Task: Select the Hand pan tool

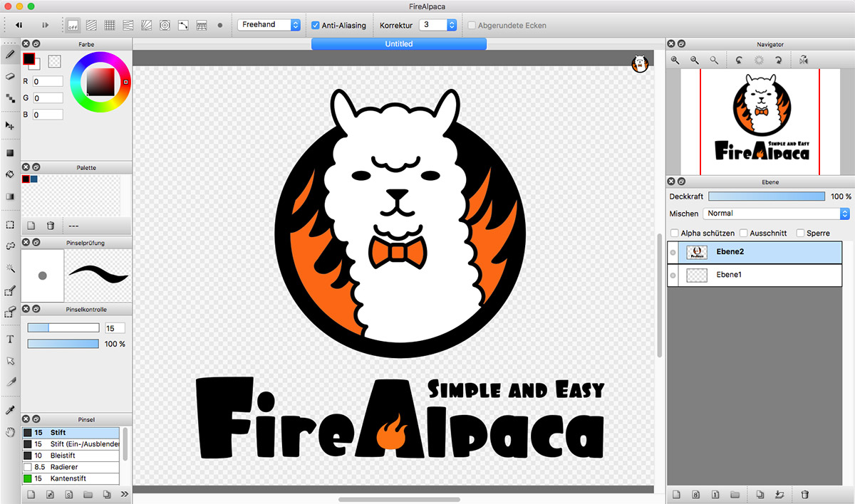Action: pyautogui.click(x=10, y=431)
